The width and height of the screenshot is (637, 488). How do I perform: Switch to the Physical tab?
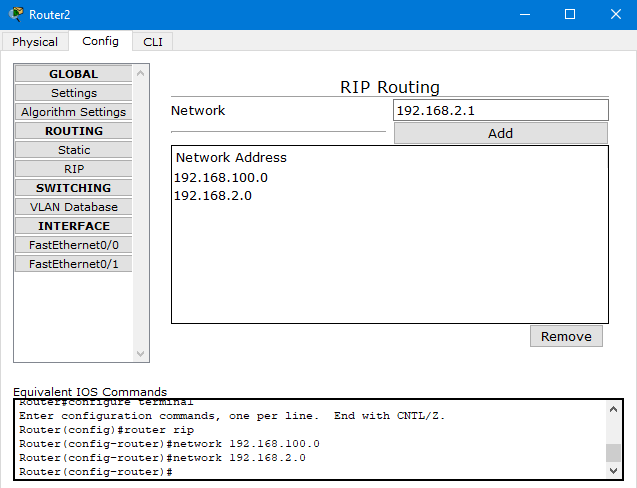pos(35,42)
